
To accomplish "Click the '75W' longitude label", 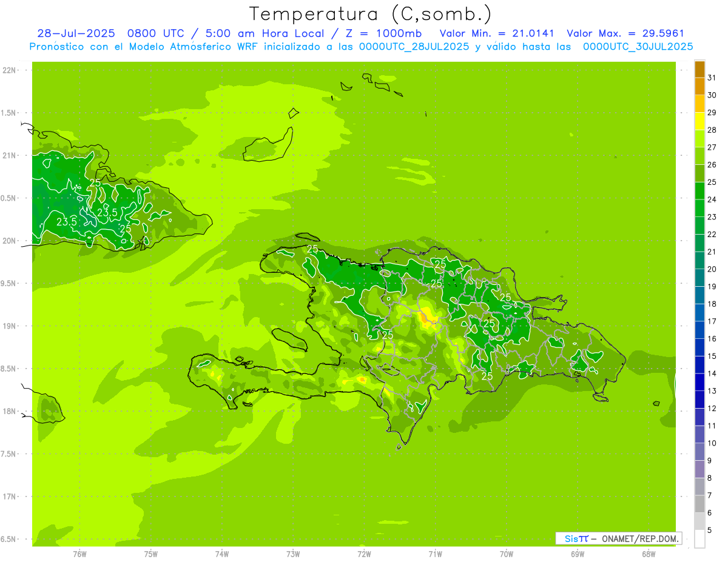I will coord(150,554).
